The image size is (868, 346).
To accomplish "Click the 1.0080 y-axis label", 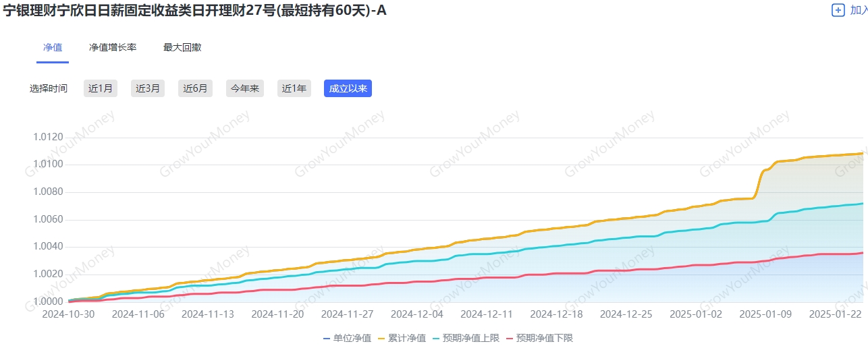I will coord(48,192).
